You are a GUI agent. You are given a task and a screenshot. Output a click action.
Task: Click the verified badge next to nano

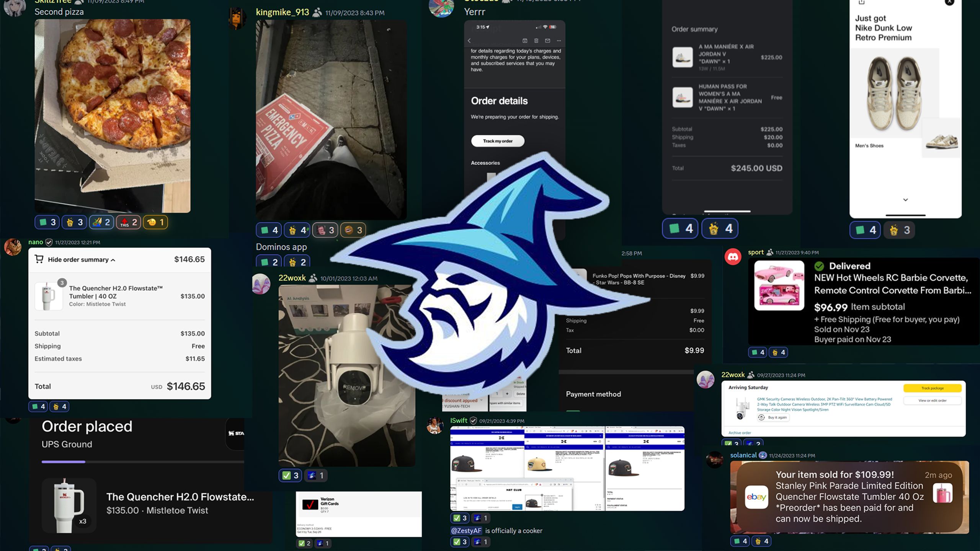[49, 242]
